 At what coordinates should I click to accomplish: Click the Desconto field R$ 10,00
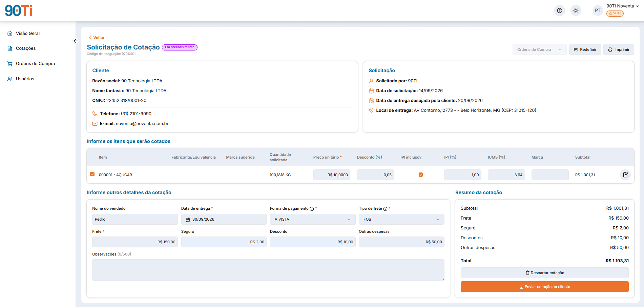coord(313,242)
